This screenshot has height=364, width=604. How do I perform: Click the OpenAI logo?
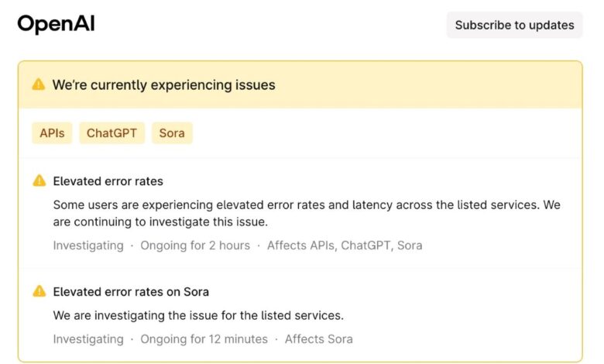pos(56,24)
